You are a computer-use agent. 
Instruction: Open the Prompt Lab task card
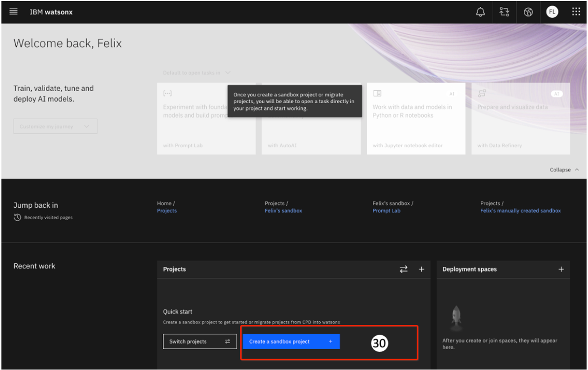pyautogui.click(x=206, y=119)
